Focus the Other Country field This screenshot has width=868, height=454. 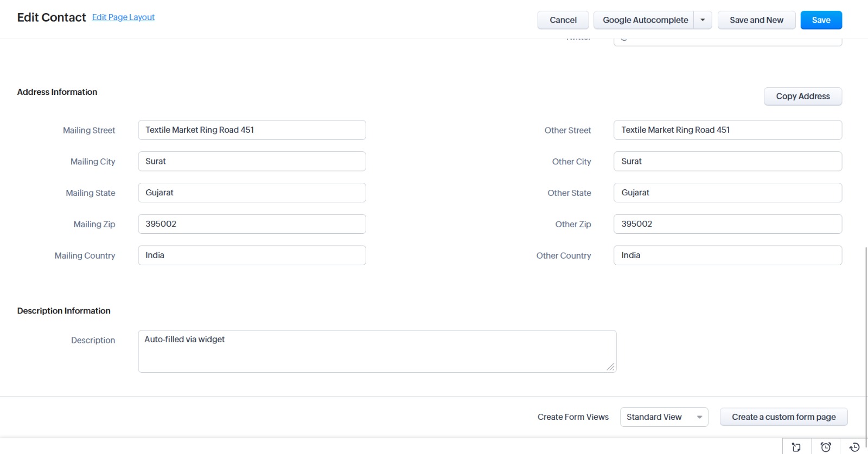[x=727, y=255]
